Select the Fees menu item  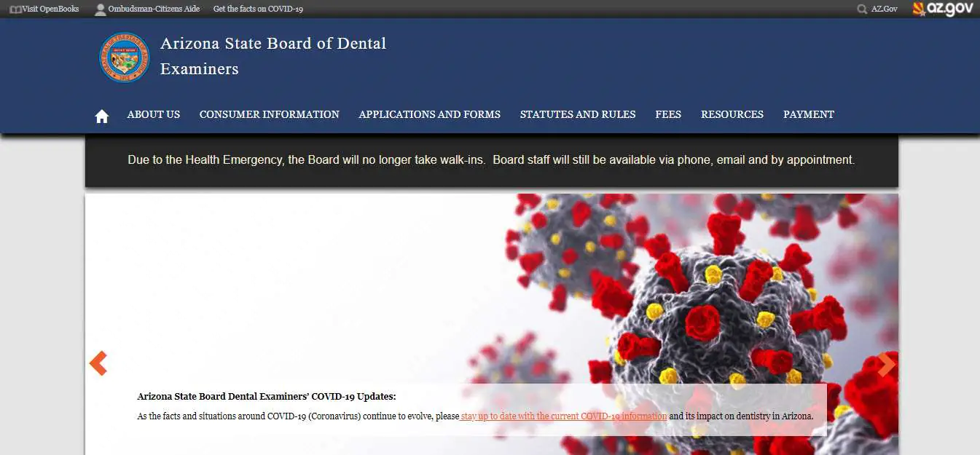[x=667, y=114]
